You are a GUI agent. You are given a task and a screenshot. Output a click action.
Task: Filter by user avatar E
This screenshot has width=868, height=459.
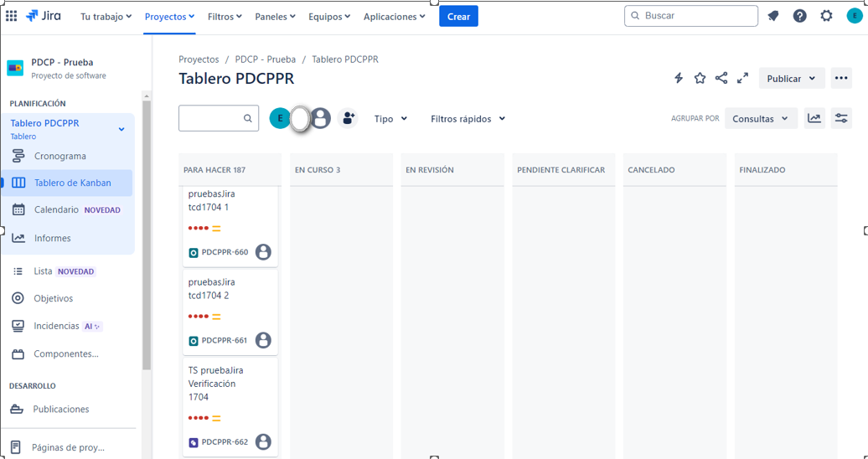click(280, 119)
